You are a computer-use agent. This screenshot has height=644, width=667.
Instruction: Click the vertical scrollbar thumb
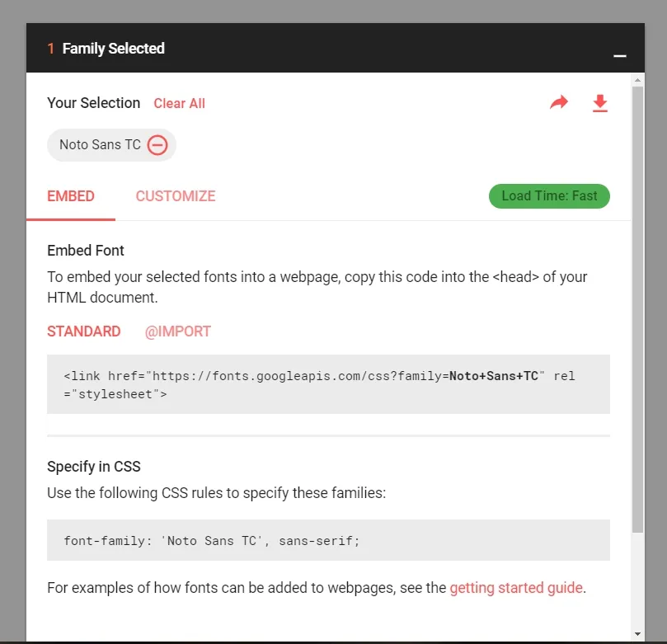[637, 310]
